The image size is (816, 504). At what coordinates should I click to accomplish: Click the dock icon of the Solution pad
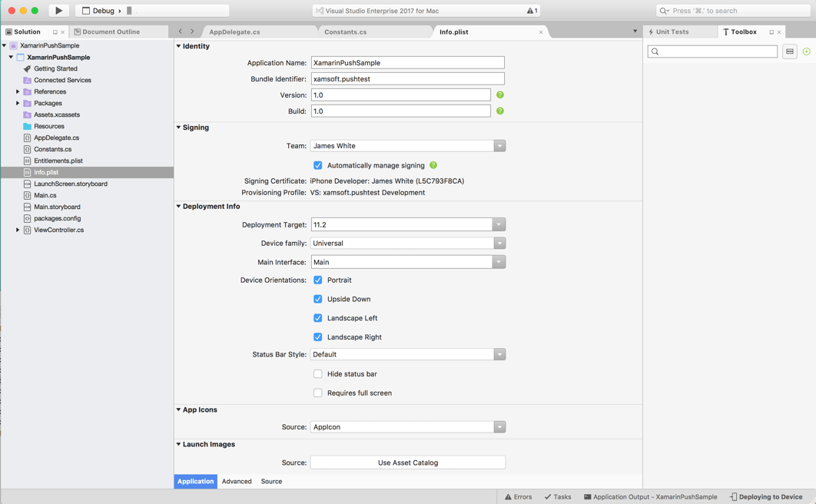(x=55, y=32)
